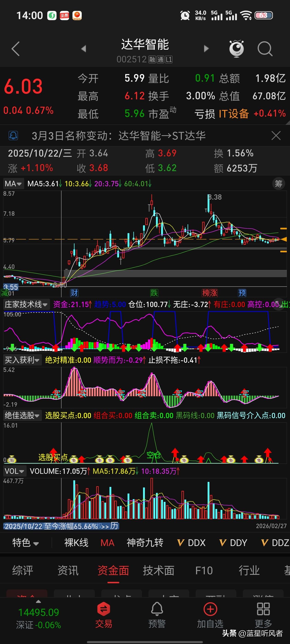Tap the 换手 3.00% value
This screenshot has height=644, width=290.
pyautogui.click(x=200, y=96)
